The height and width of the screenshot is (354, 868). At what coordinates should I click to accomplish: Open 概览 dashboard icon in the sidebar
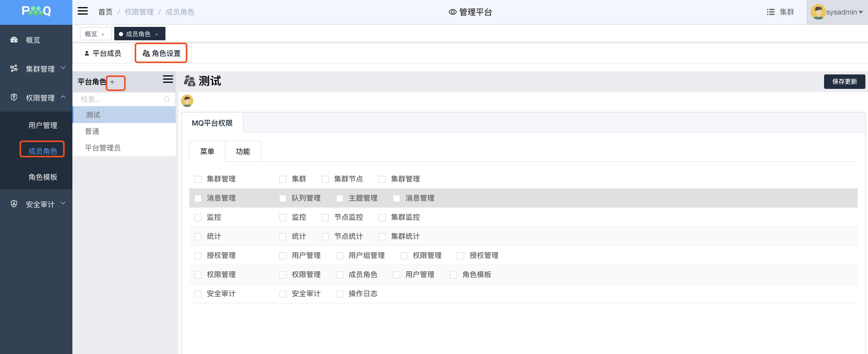[14, 40]
